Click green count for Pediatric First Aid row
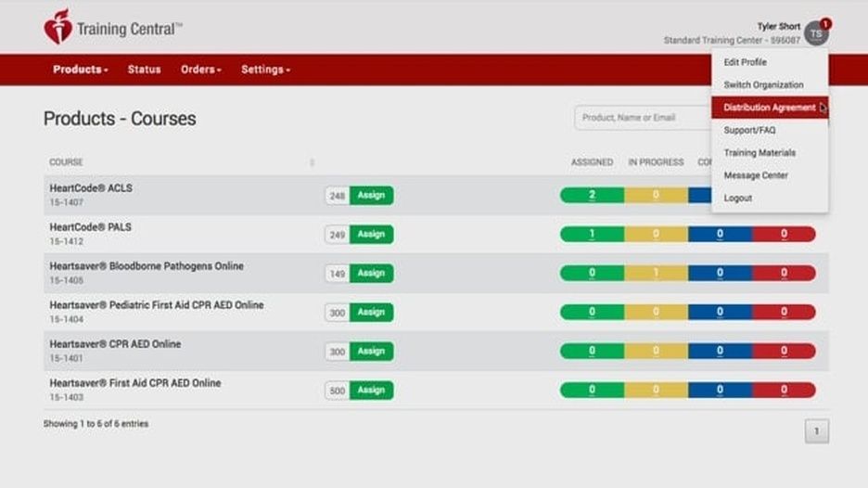Screen dimensions: 868x488 (x=593, y=312)
